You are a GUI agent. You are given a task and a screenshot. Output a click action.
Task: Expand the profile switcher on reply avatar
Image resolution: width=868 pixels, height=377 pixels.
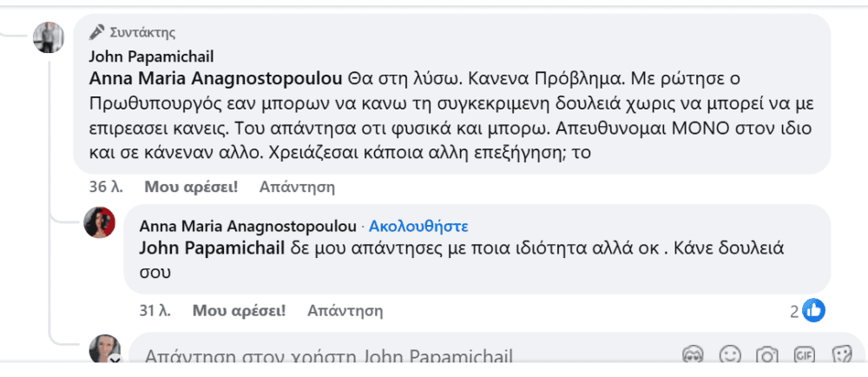point(114,360)
